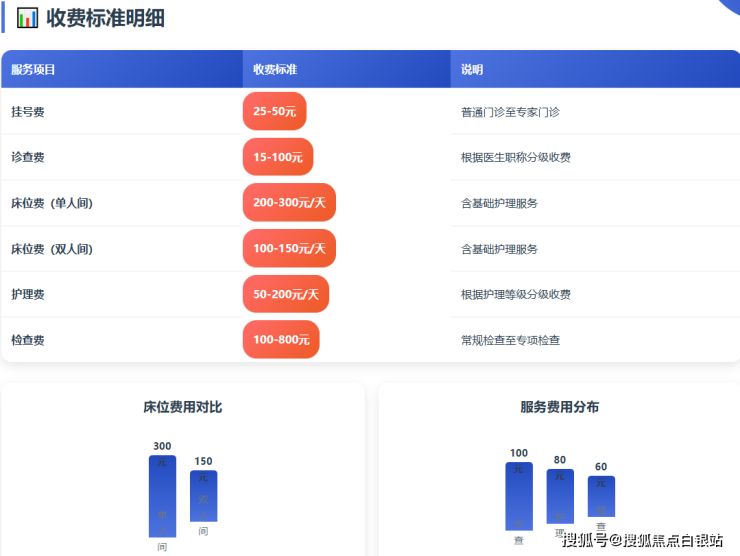The width and height of the screenshot is (740, 556).
Task: Click the 收费标准 column header
Action: point(275,70)
